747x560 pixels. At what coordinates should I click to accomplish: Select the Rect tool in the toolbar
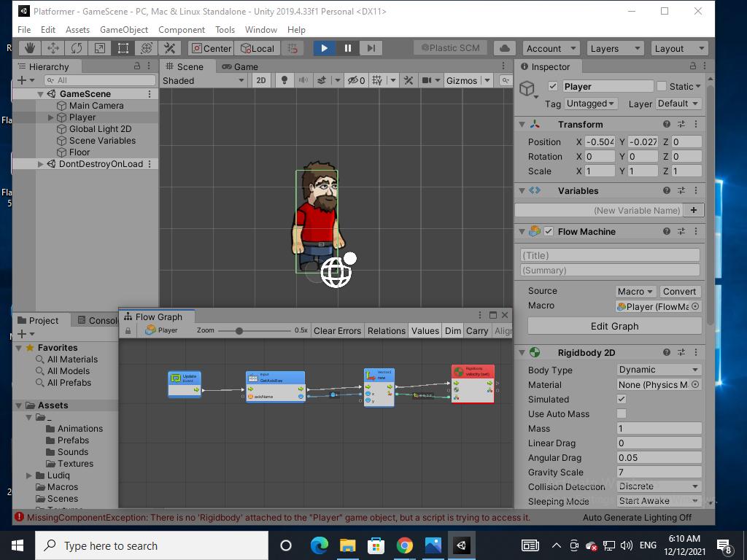pos(123,48)
